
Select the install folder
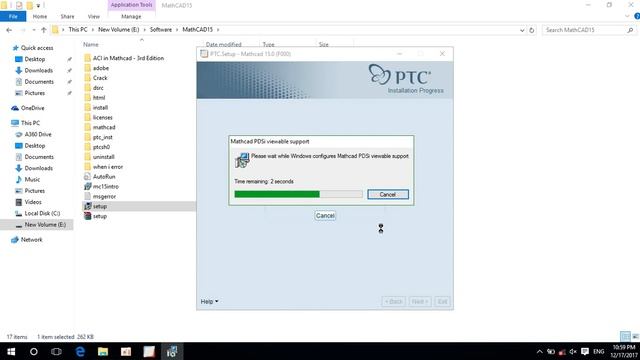click(100, 108)
